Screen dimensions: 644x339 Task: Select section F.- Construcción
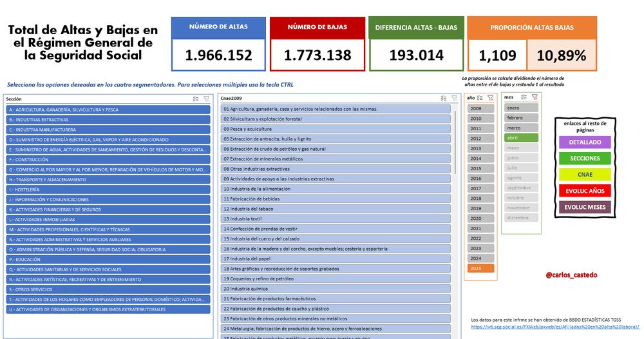[x=108, y=159]
